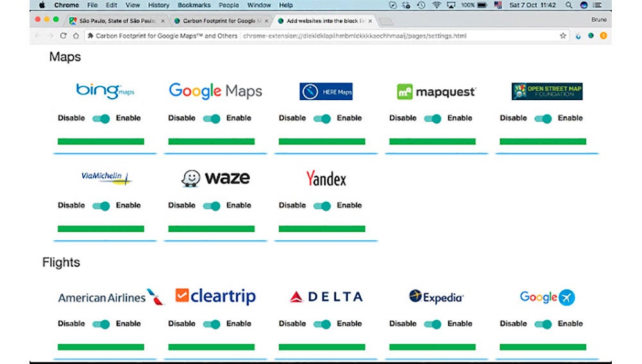Click the green Carbon Footprint extension icon
The height and width of the screenshot is (364, 642).
[x=591, y=35]
